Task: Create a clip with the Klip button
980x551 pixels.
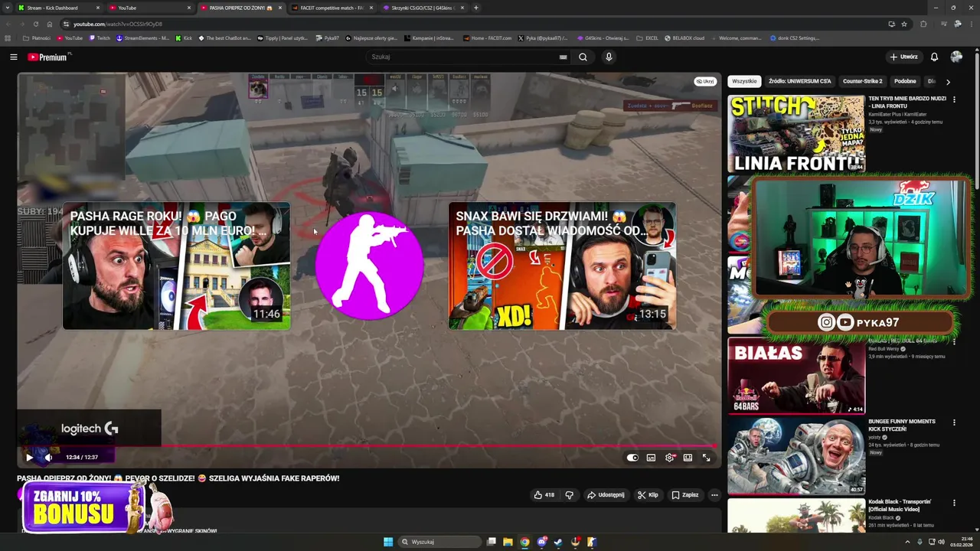Action: coord(648,495)
